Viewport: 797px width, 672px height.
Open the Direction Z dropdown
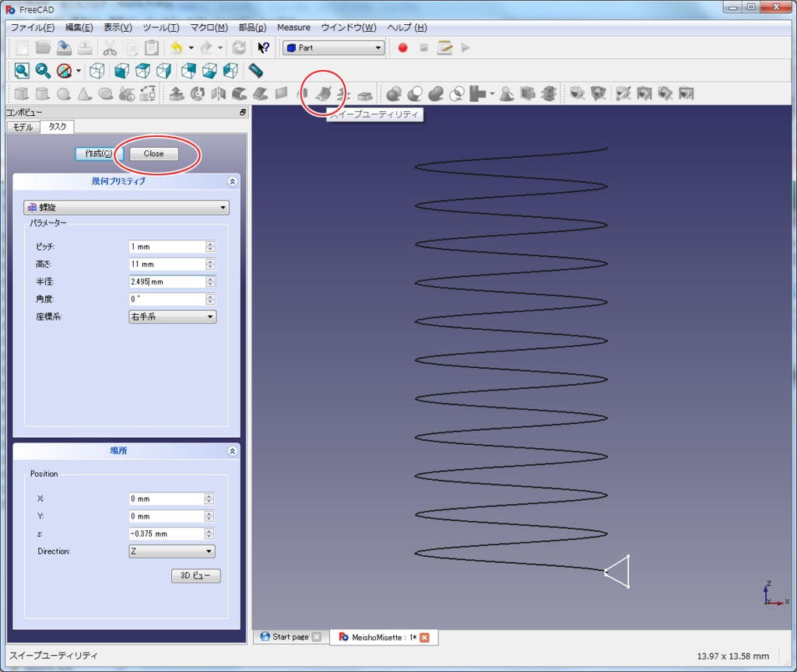[172, 551]
